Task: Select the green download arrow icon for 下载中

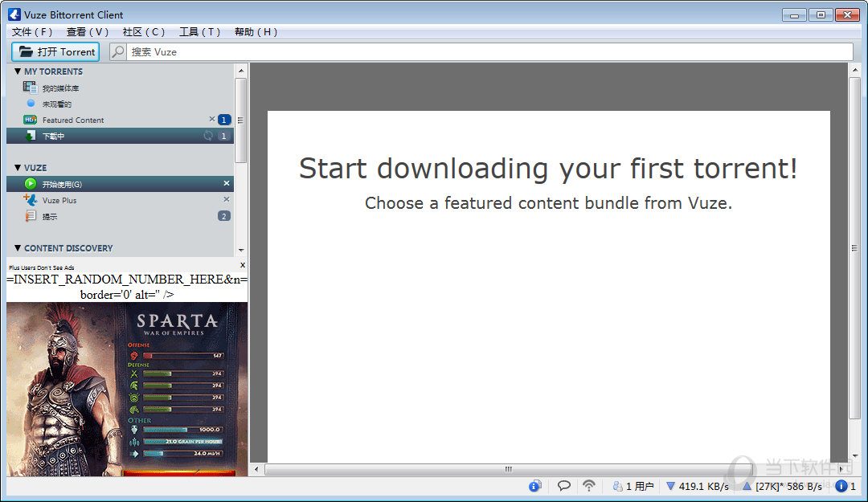Action: (31, 136)
